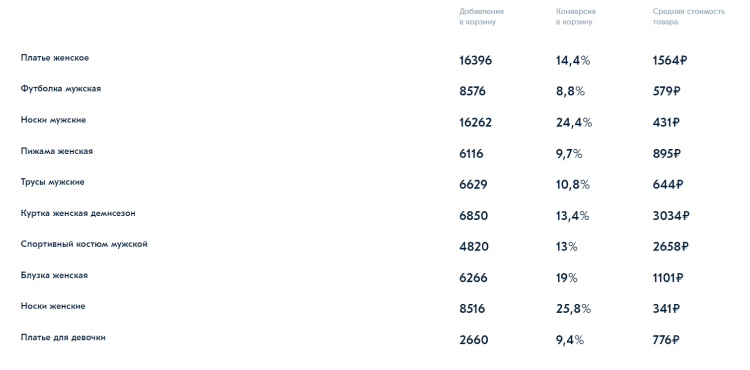This screenshot has height=370, width=750.
Task: Click the 'Носки женские' row label
Action: click(53, 306)
